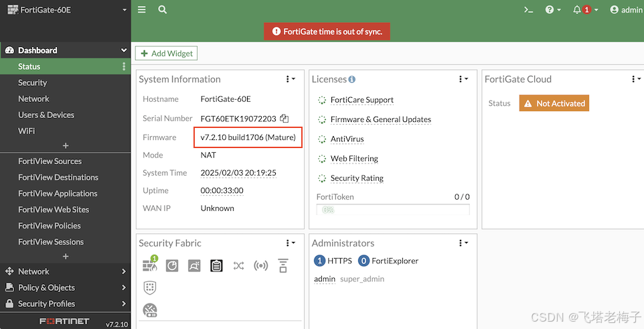Click the Not Activated status button

(x=554, y=103)
